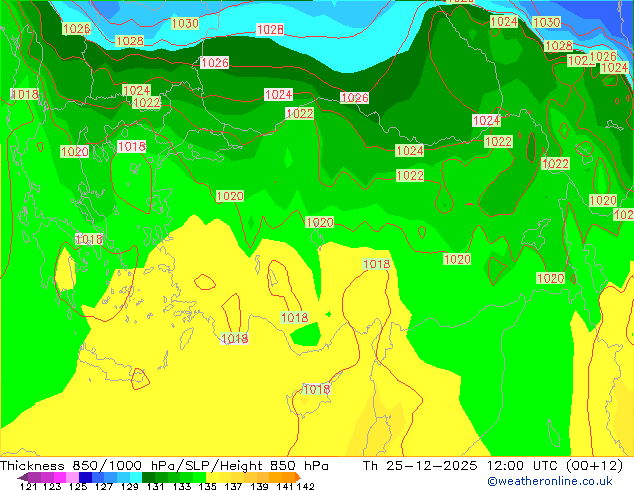Click legend value 123
634x490 pixels.
52,486
